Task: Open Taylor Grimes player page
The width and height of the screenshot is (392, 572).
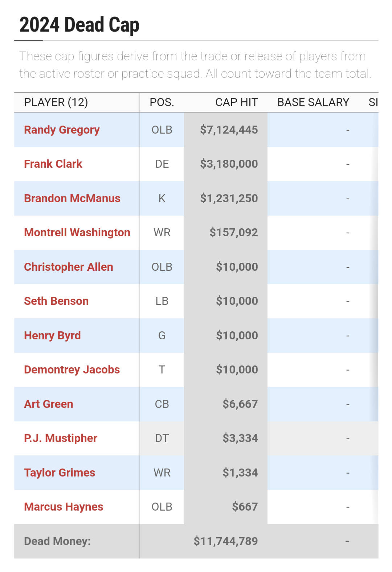Action: click(x=60, y=473)
